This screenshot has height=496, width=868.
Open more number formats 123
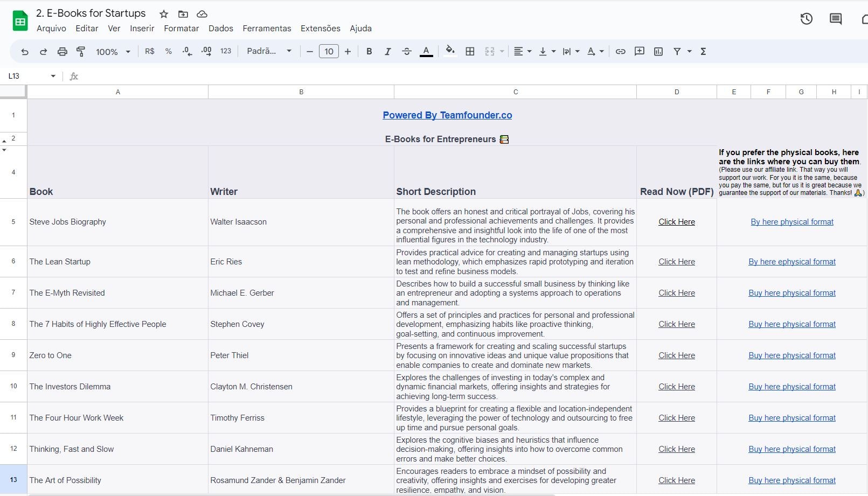coord(226,52)
